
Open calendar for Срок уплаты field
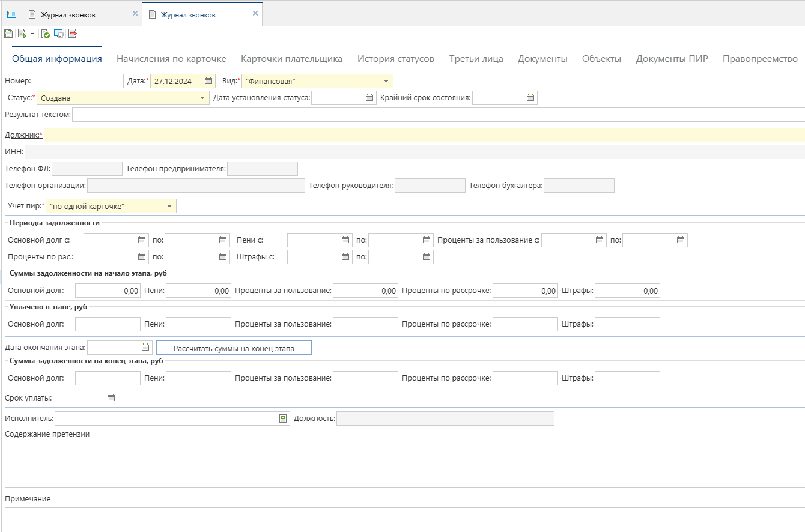pyautogui.click(x=111, y=398)
